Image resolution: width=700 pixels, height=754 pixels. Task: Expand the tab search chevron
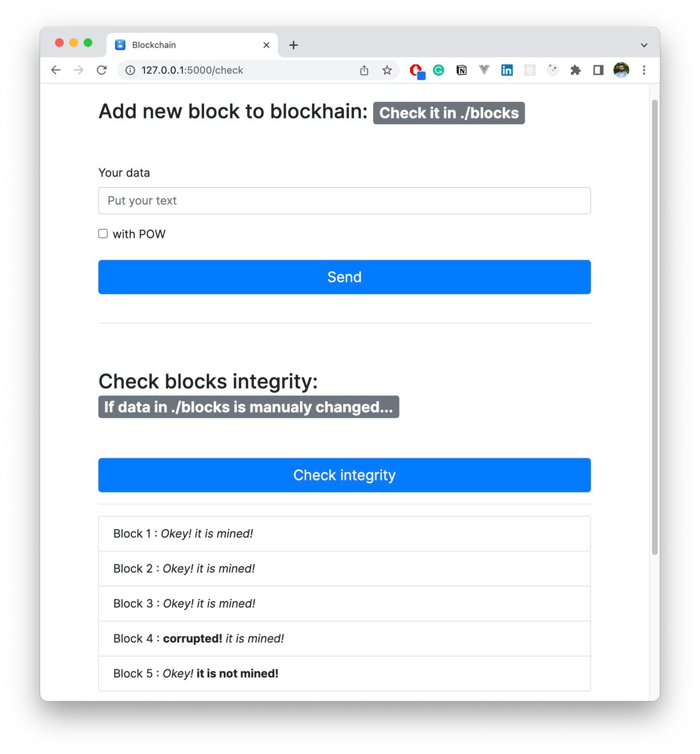(644, 45)
